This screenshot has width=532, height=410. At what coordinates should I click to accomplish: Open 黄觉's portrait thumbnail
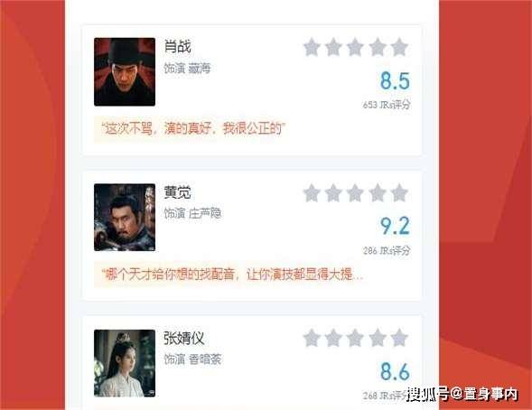pos(125,218)
